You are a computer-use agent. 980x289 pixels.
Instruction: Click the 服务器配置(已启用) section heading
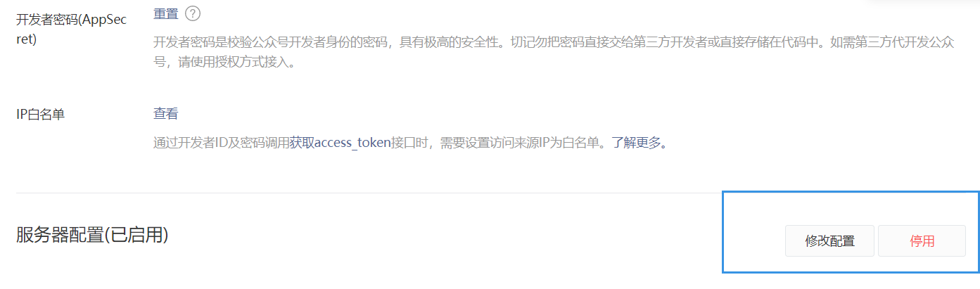pos(92,235)
